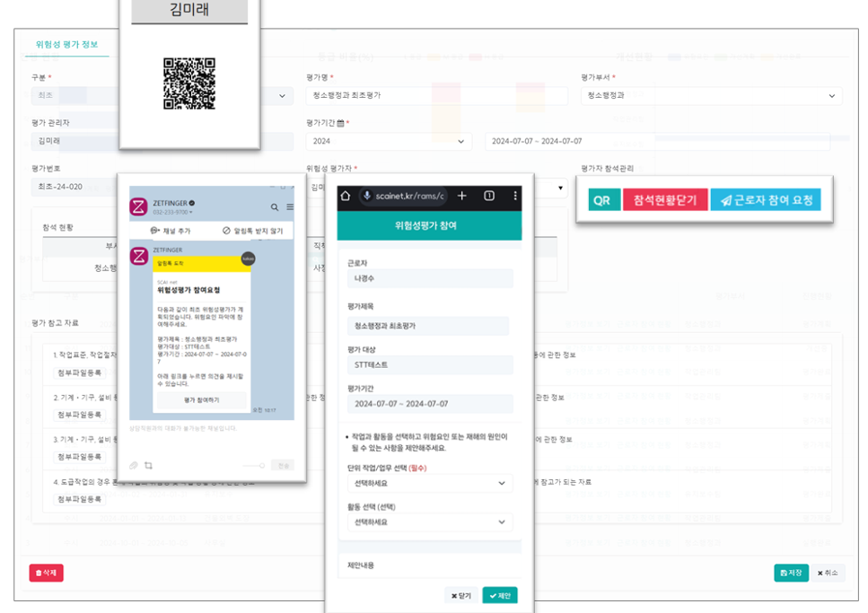Click the crop capture icon in chat
Screen dimensions: 868x613
(148, 465)
